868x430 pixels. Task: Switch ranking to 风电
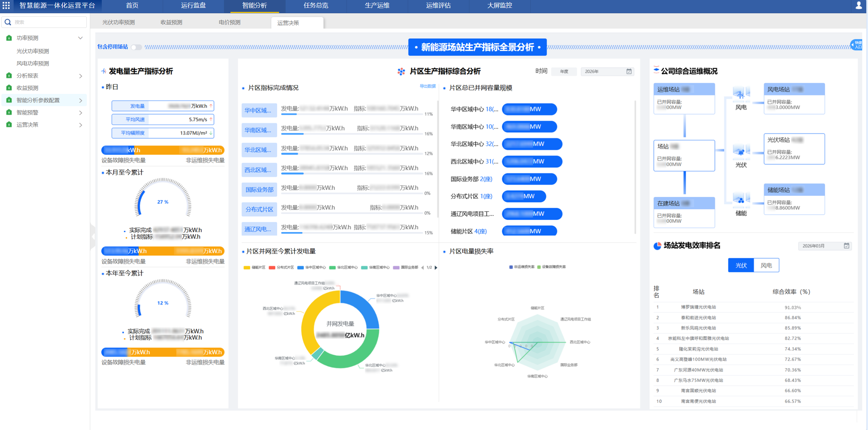[x=766, y=265]
